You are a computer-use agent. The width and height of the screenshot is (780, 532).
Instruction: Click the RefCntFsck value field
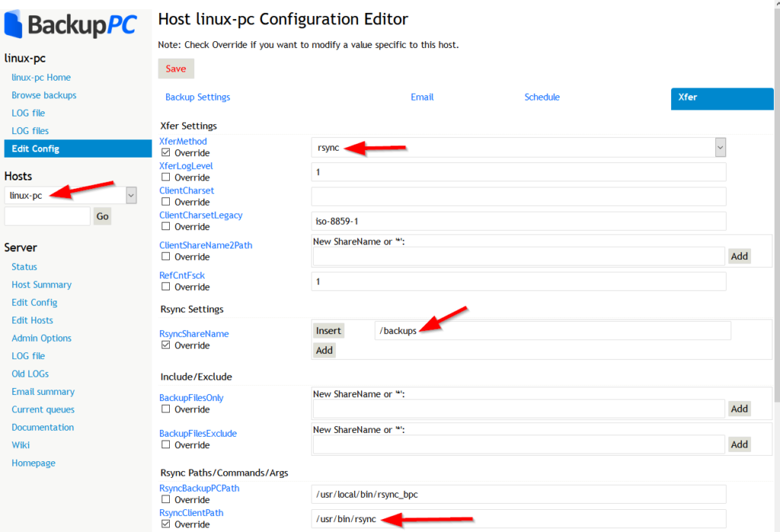pyautogui.click(x=518, y=282)
